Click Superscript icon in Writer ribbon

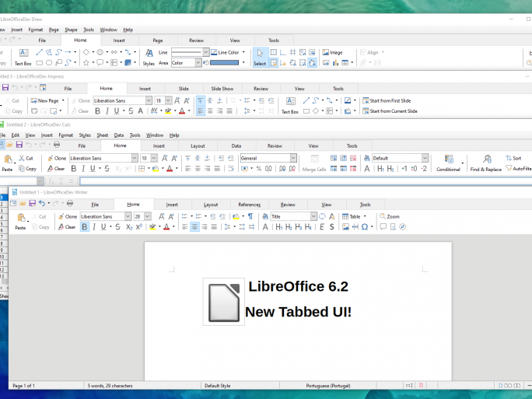139,227
